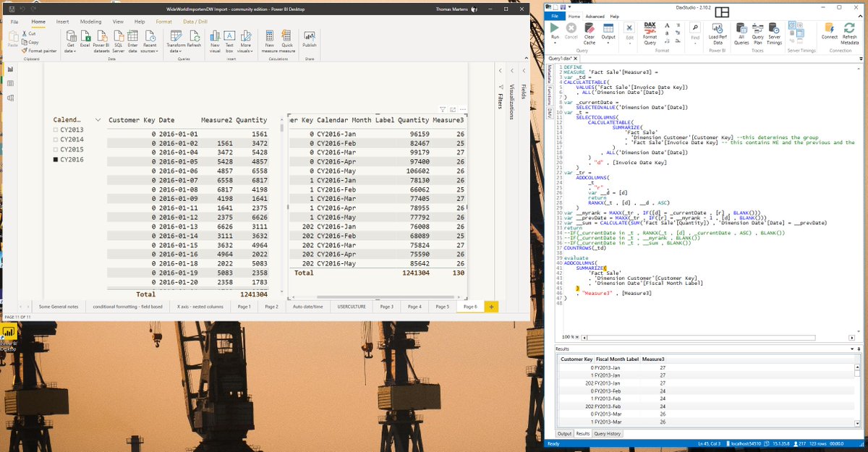Screen dimensions: 868x452
Task: Create a New measure in Power BI
Action: pos(269,41)
